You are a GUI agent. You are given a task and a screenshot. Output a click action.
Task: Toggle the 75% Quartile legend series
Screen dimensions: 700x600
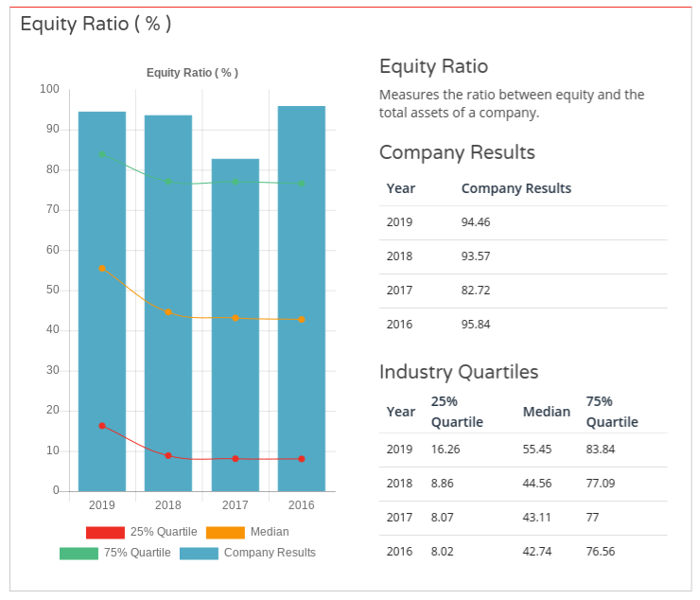coord(136,553)
